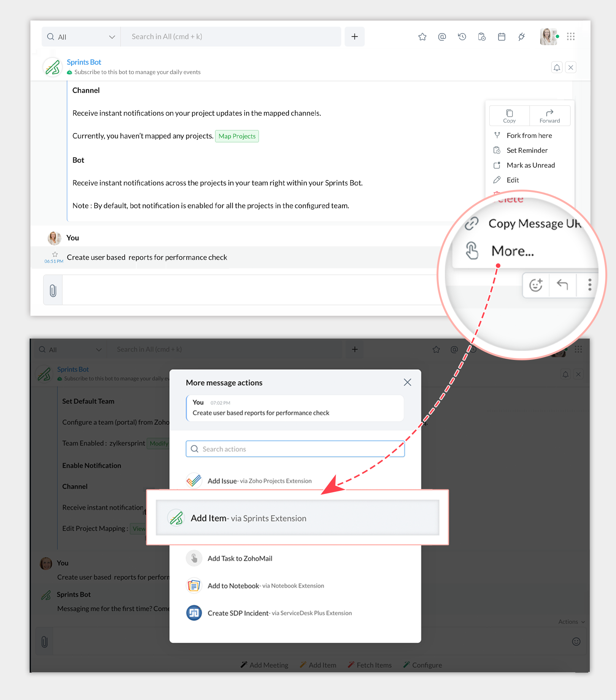The image size is (616, 700).
Task: Focus the Search actions field
Action: [295, 449]
